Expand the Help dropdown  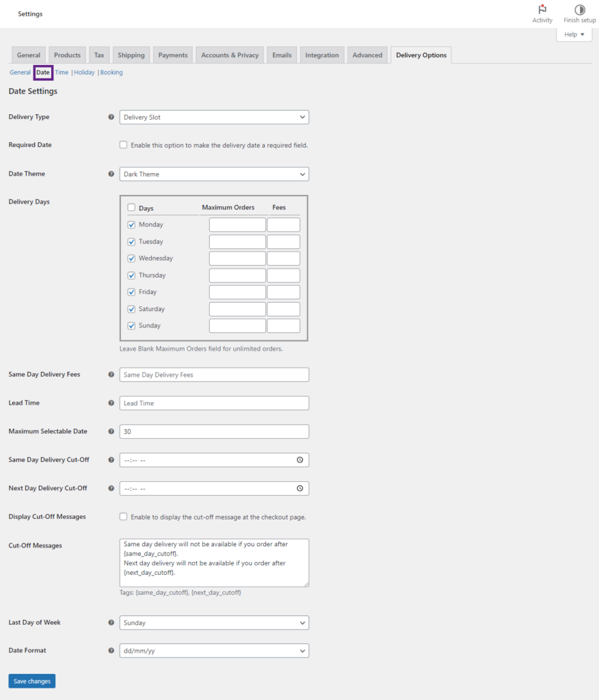[574, 34]
